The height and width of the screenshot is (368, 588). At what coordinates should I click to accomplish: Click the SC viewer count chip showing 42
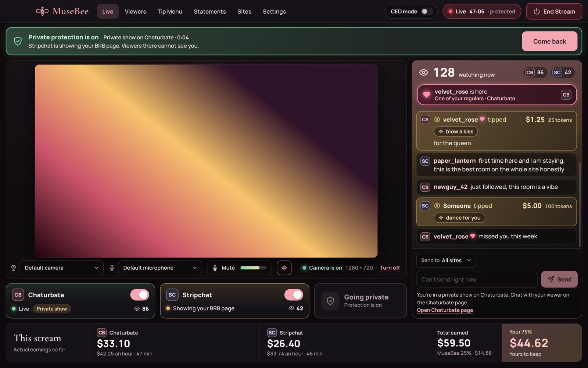563,72
